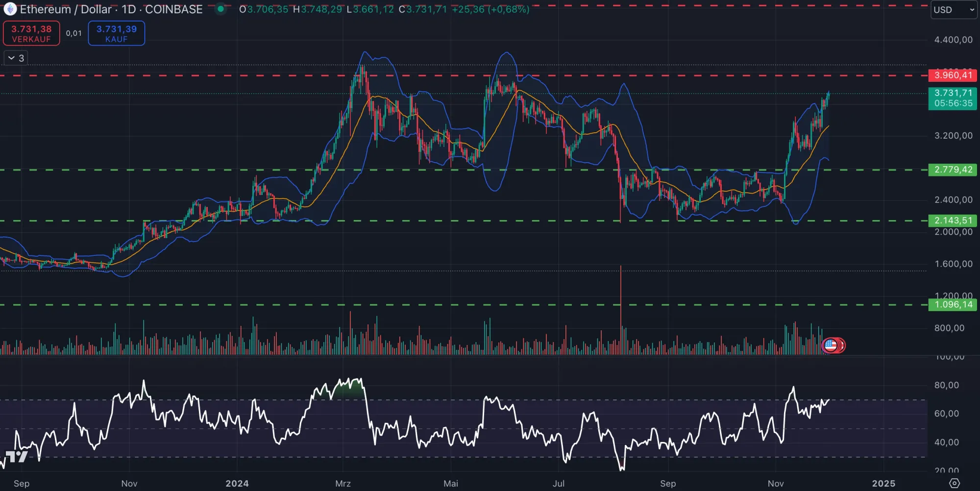
Task: Click the TradingView logo in the corner
Action: click(x=17, y=457)
